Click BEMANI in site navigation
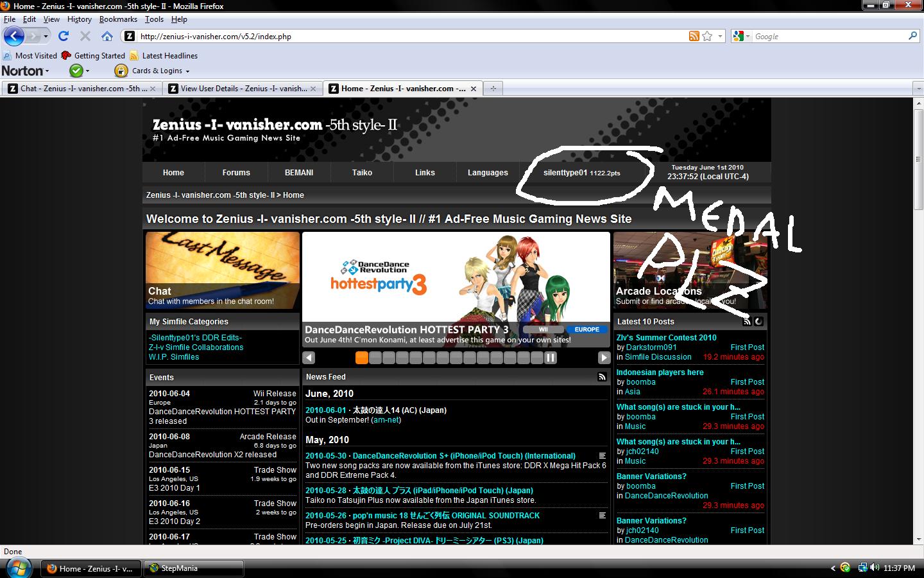The height and width of the screenshot is (578, 924). click(299, 173)
